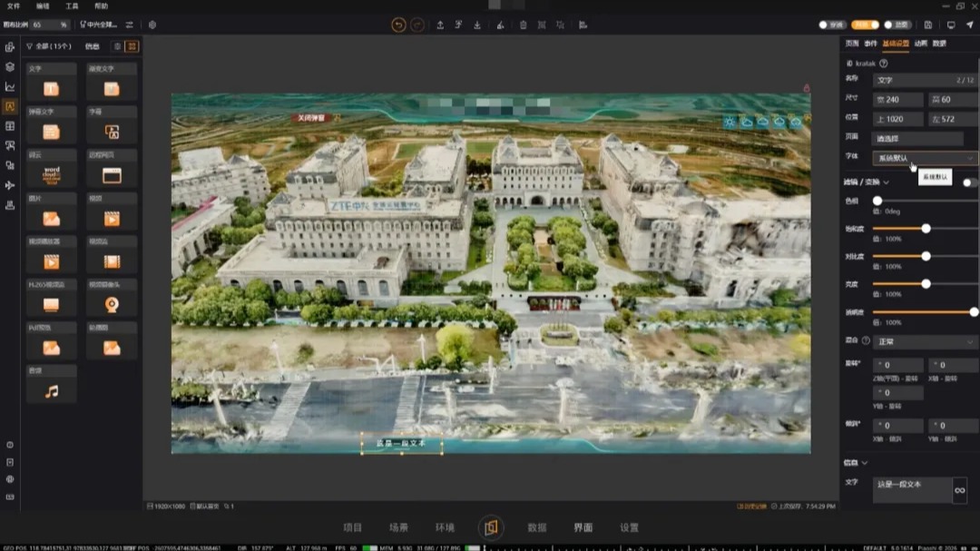Toggle the 滤镜/变换 filter switch
Screen dimensions: 980x551
pos(969,182)
